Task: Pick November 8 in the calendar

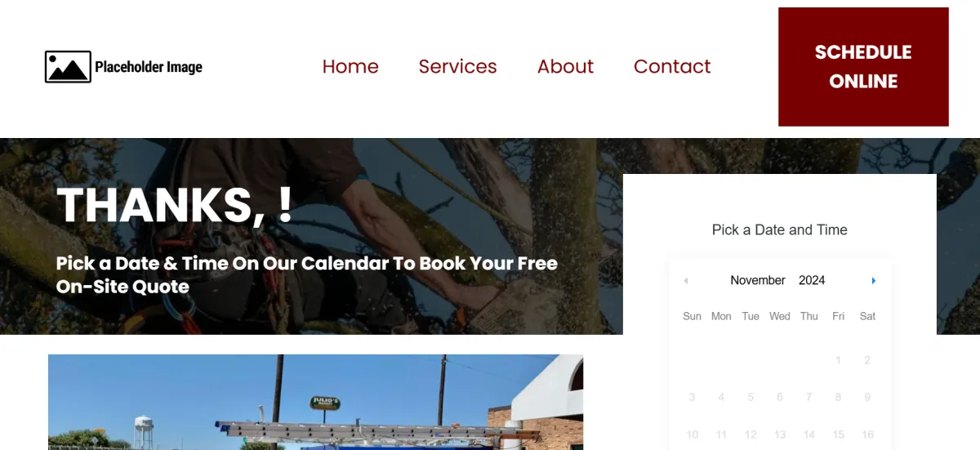Action: point(838,398)
